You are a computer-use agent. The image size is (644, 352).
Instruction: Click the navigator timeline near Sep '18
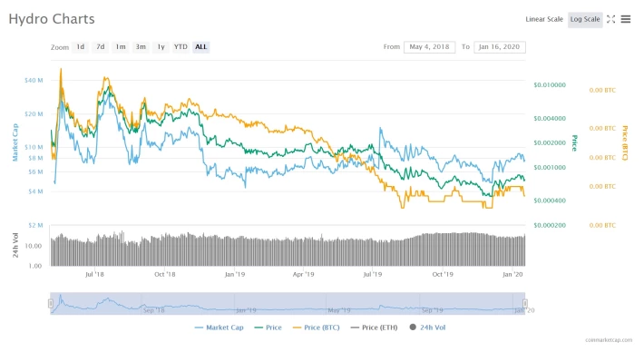click(153, 310)
